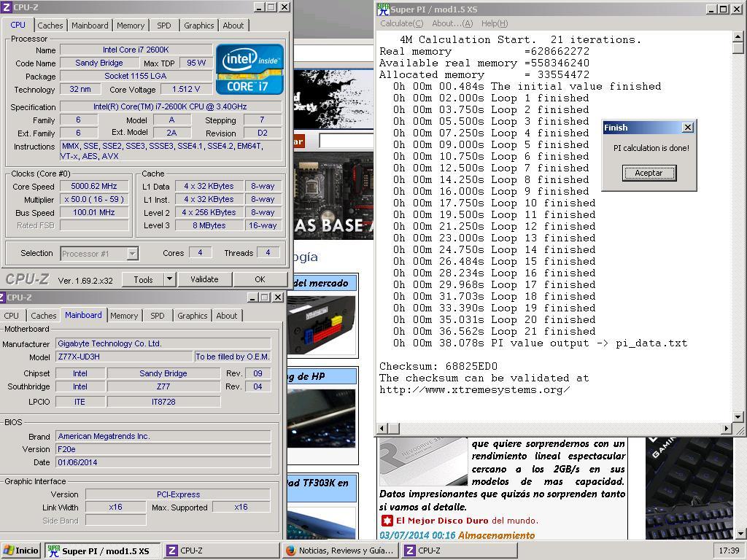Switch to the Caches tab in top CPU-Z

point(50,26)
